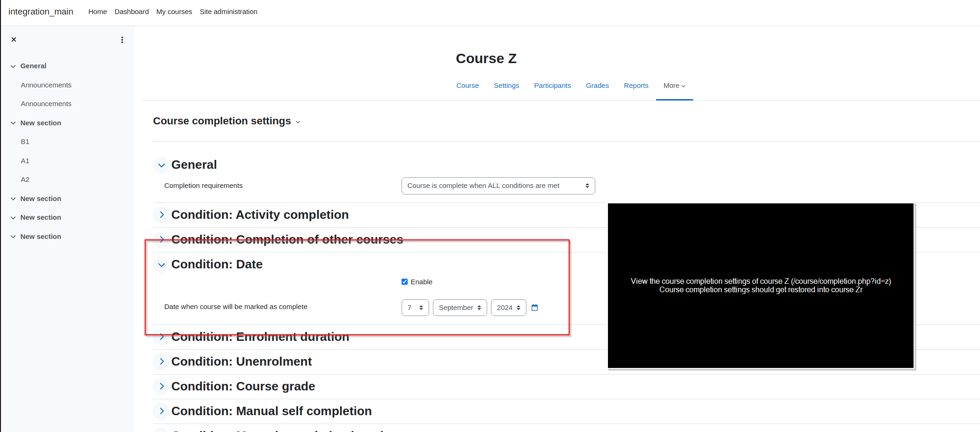Go to the Grades tab
The height and width of the screenshot is (432, 980).
[597, 86]
